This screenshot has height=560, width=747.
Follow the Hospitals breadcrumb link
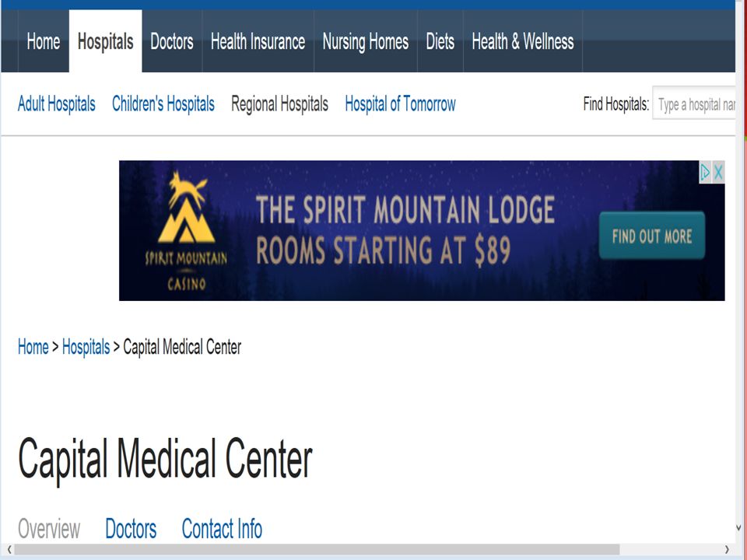86,347
